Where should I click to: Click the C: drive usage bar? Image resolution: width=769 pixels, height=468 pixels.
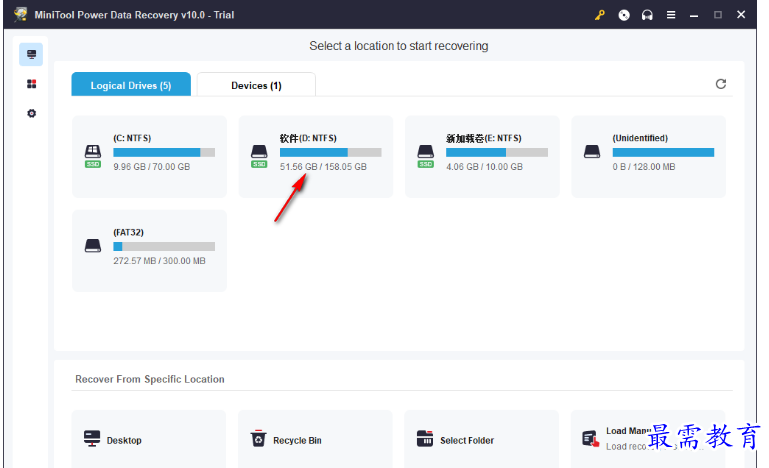164,153
